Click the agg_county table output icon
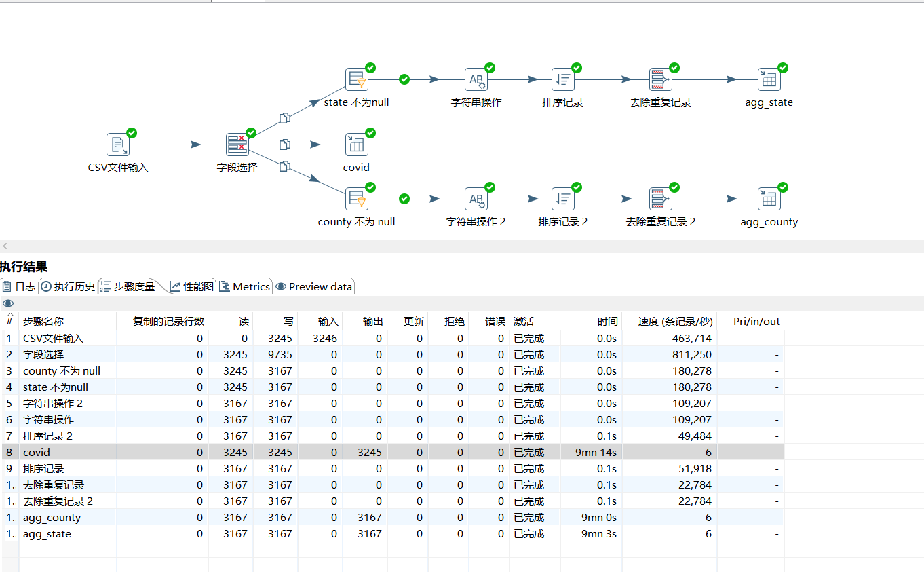This screenshot has width=924, height=572. pos(769,199)
